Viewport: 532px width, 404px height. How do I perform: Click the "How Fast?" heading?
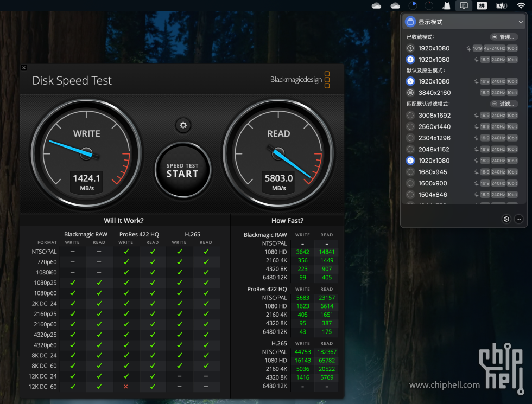click(x=287, y=221)
